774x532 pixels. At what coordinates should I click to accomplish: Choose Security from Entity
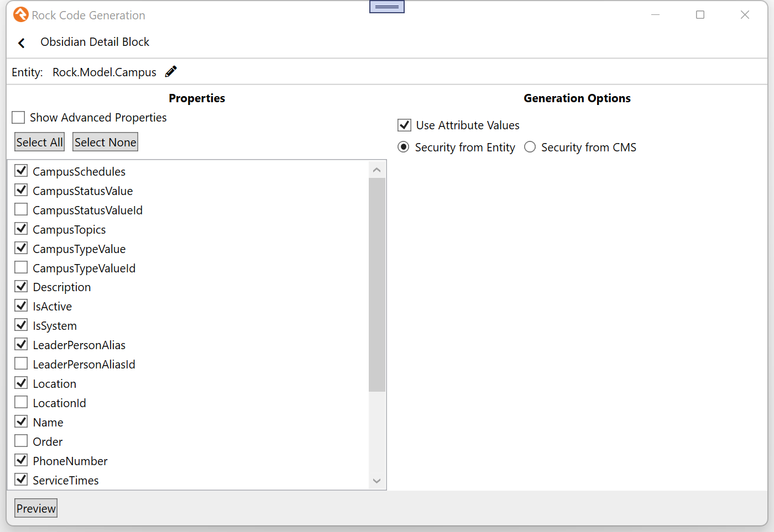coord(404,147)
